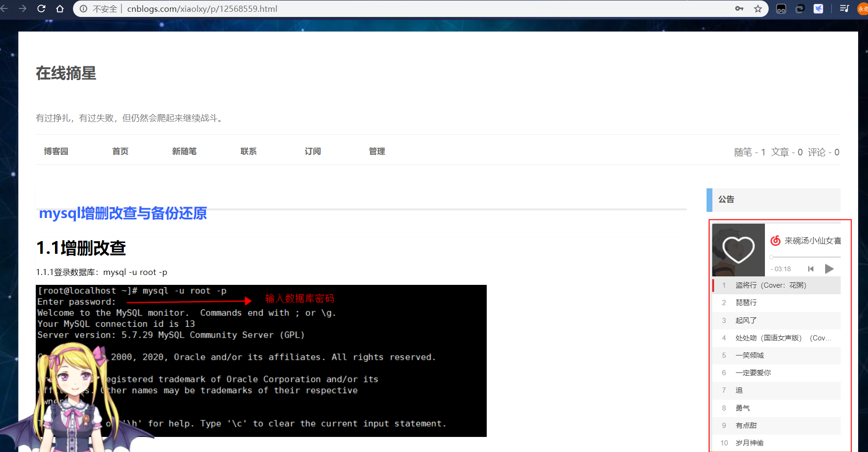Play the current song
This screenshot has width=868, height=452.
pyautogui.click(x=829, y=269)
